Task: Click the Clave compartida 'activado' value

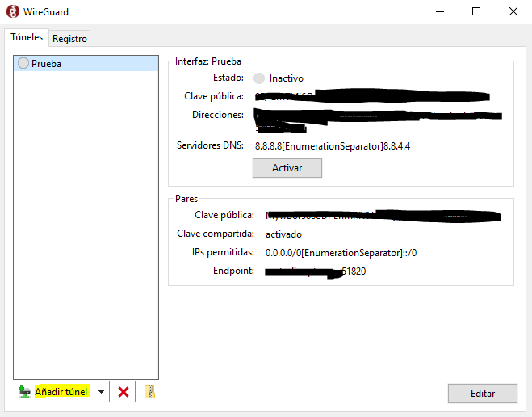Action: click(x=283, y=234)
